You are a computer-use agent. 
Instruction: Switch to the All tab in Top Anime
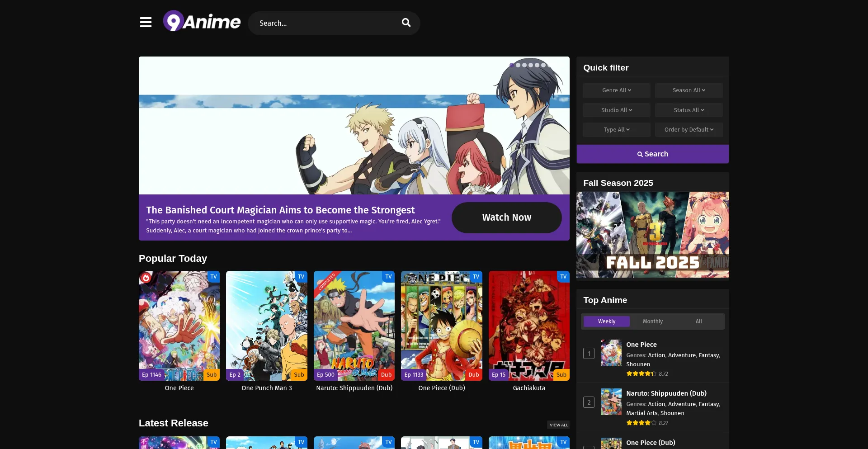pos(698,321)
